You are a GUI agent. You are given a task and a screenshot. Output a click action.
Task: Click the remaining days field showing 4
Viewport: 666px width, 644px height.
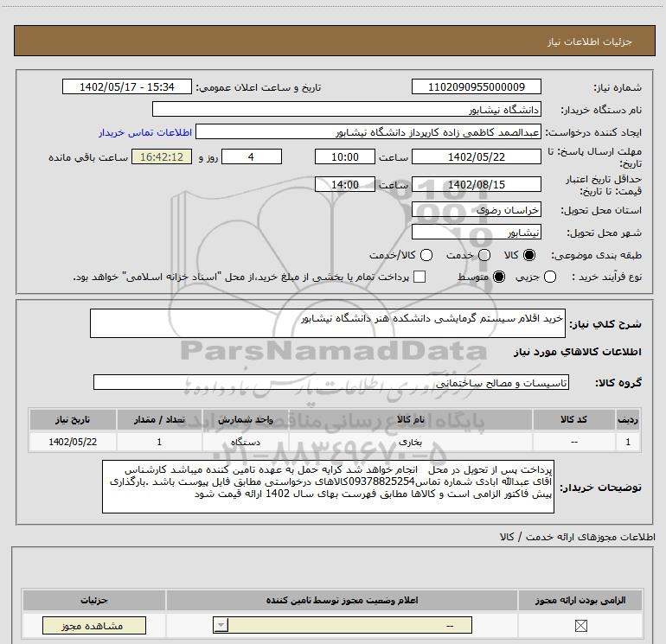(252, 156)
